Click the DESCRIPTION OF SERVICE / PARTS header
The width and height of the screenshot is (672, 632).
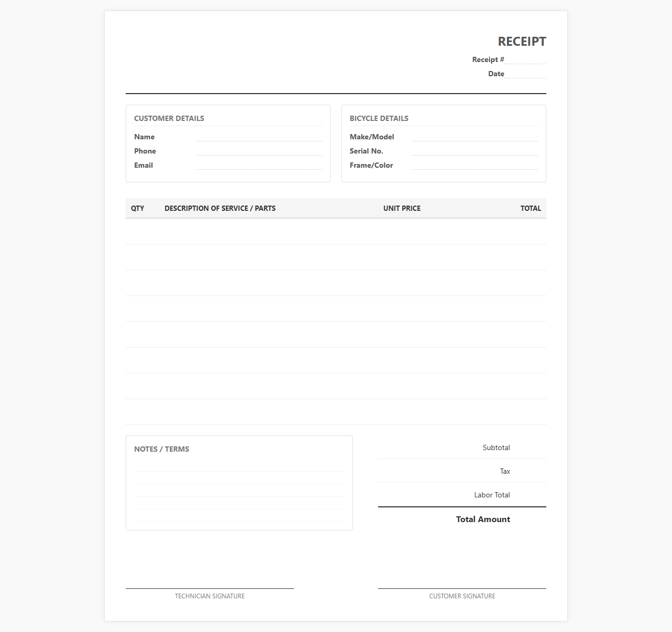[x=220, y=208]
